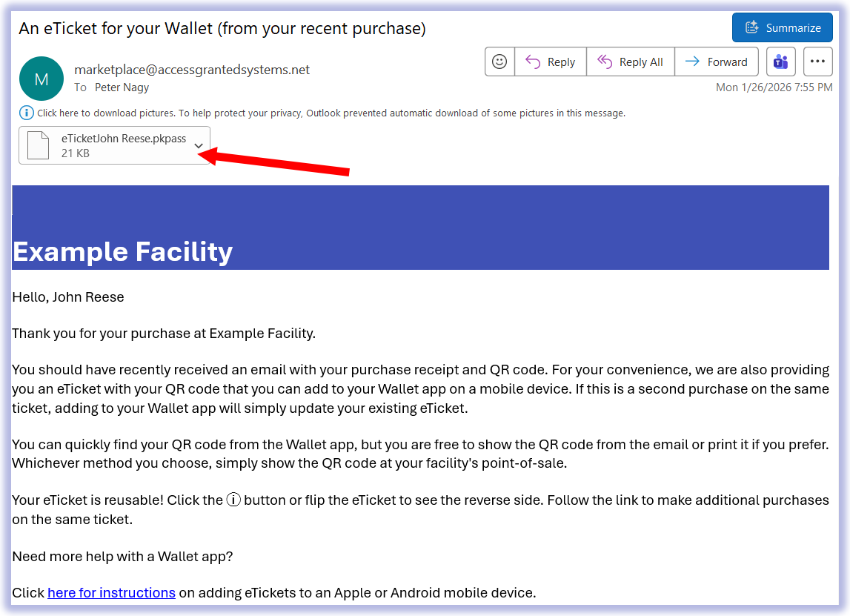Click the Summarize button
This screenshot has height=616, width=850.
783,28
